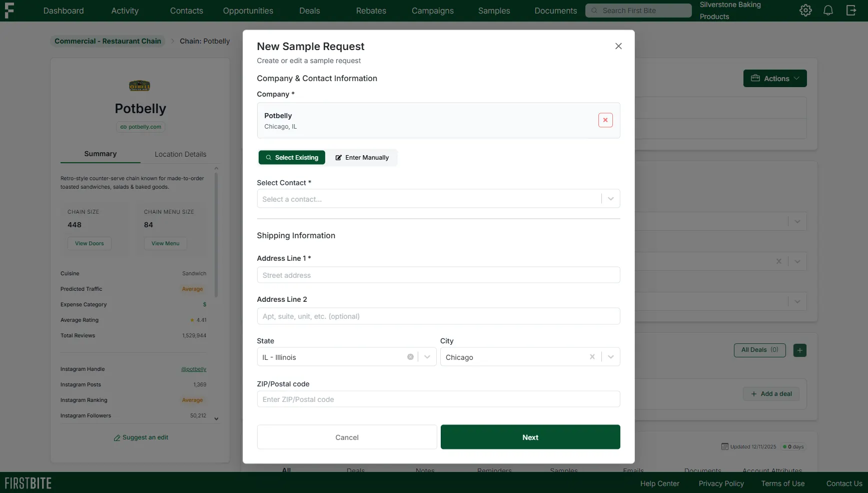This screenshot has height=493, width=868.
Task: Open the notifications bell
Action: [828, 11]
